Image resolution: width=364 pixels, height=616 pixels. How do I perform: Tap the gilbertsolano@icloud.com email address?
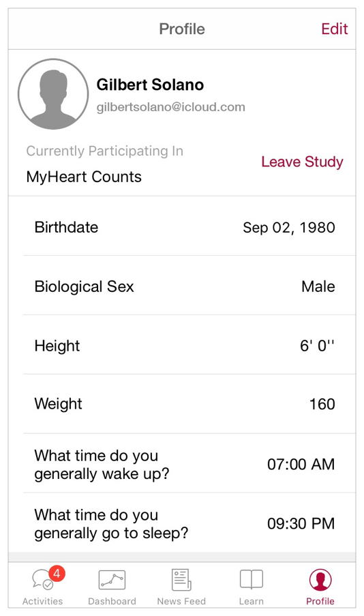(171, 107)
